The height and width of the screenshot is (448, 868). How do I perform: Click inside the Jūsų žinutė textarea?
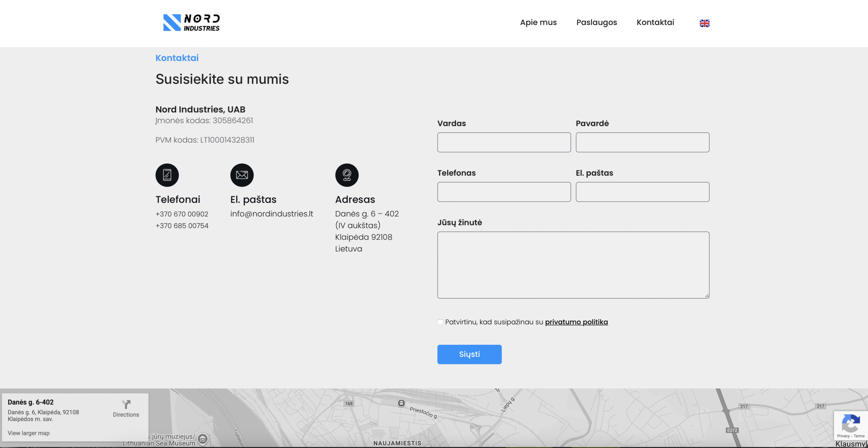click(x=573, y=265)
